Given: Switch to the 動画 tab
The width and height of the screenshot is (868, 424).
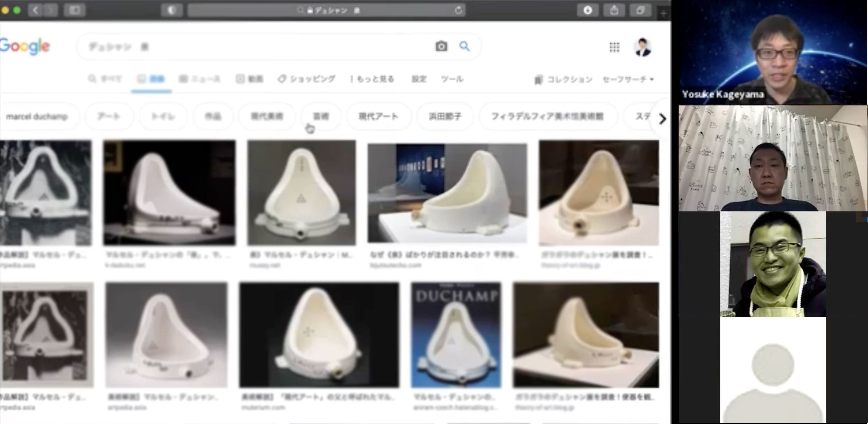Looking at the screenshot, I should point(250,79).
